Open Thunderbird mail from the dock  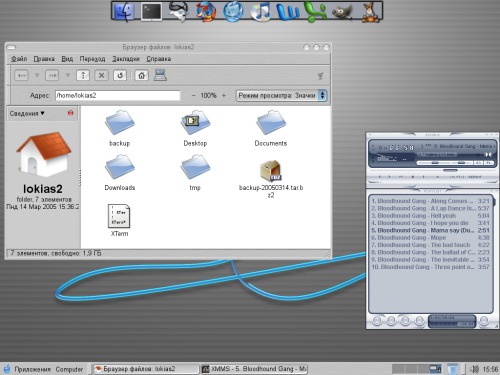(x=233, y=12)
